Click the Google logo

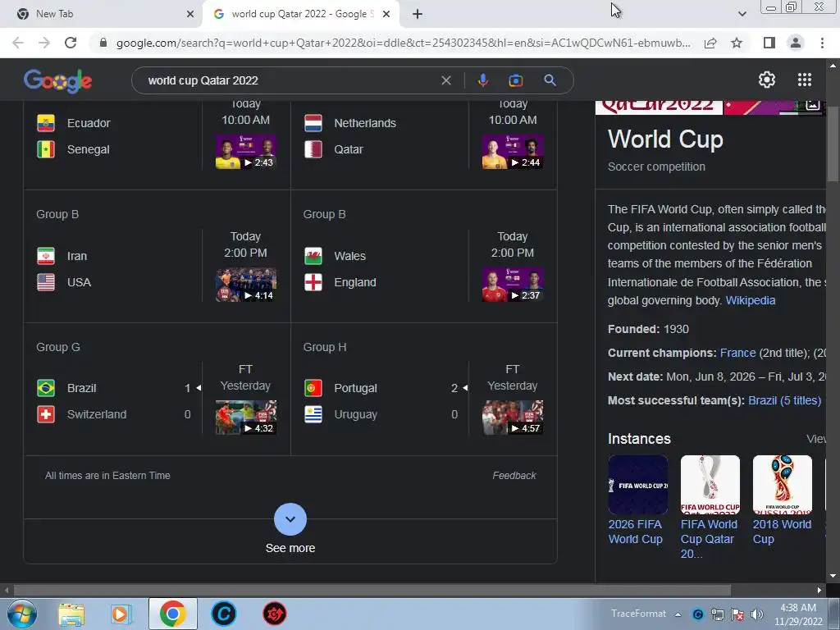click(x=58, y=81)
